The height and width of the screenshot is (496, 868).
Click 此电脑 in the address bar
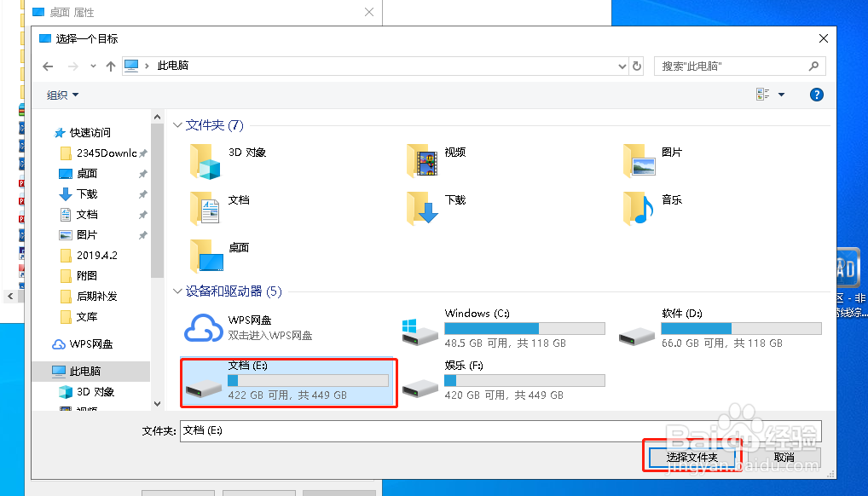173,66
